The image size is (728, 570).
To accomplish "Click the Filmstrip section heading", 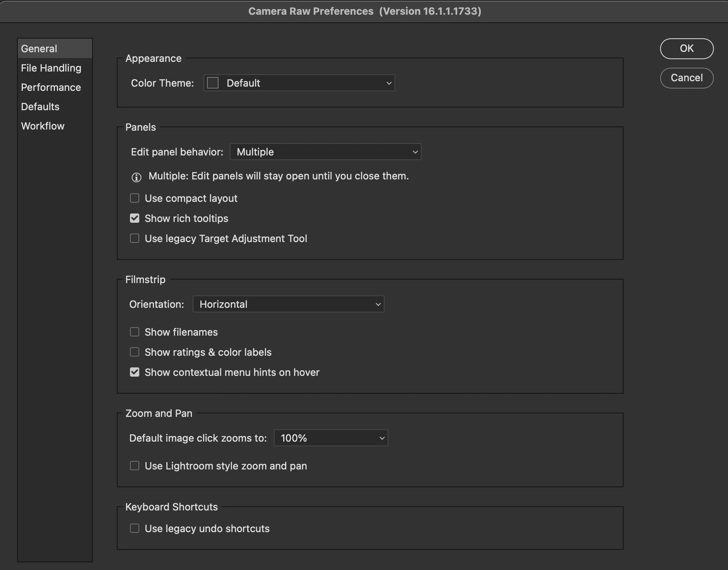I will tap(145, 280).
